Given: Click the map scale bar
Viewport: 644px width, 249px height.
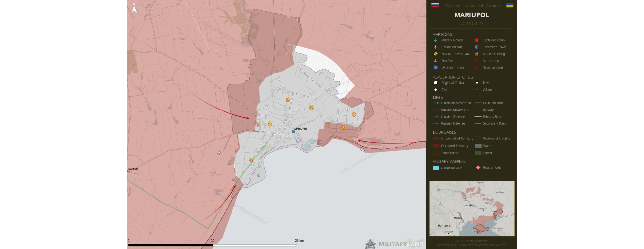Looking at the screenshot, I should coord(213,245).
